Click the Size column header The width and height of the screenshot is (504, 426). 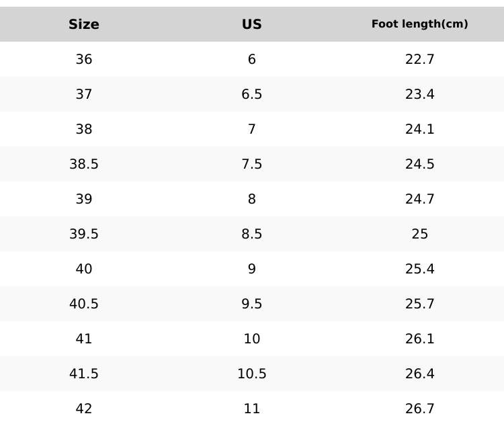tap(84, 24)
